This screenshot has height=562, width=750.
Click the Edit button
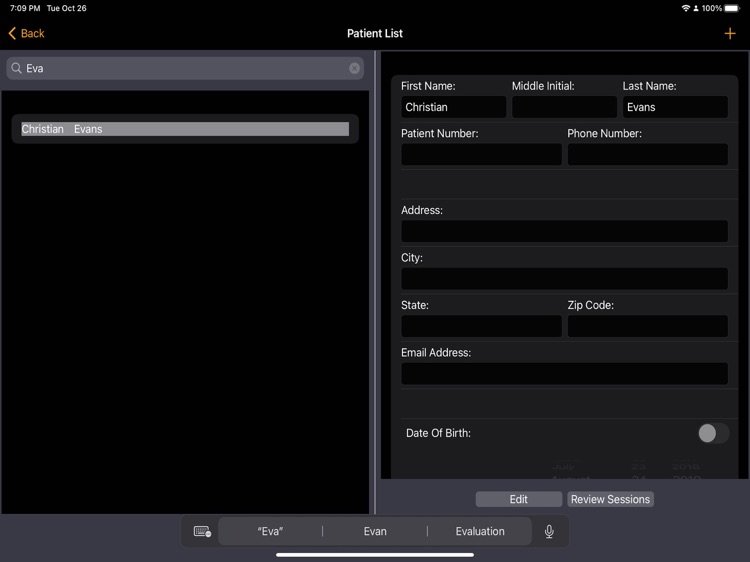[x=518, y=499]
